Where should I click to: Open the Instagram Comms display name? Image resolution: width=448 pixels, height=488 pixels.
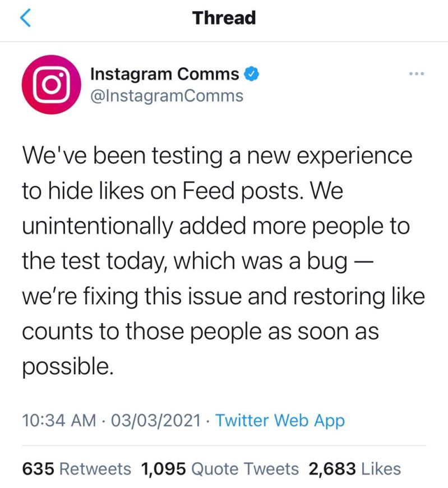[x=165, y=75]
